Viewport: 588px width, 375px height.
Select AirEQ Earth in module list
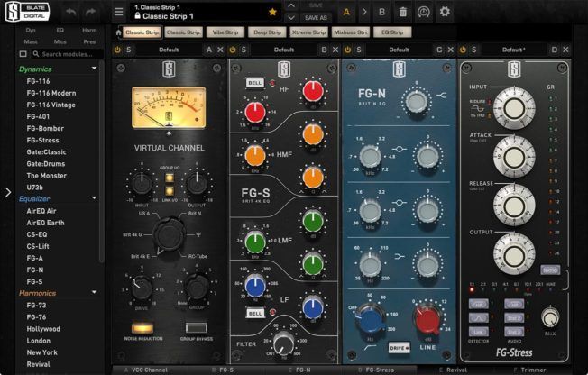click(x=45, y=223)
